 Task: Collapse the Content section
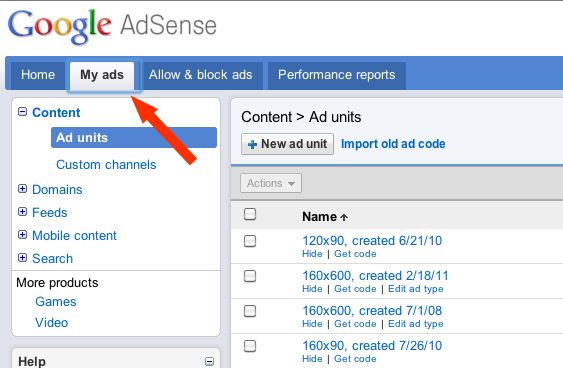point(22,112)
